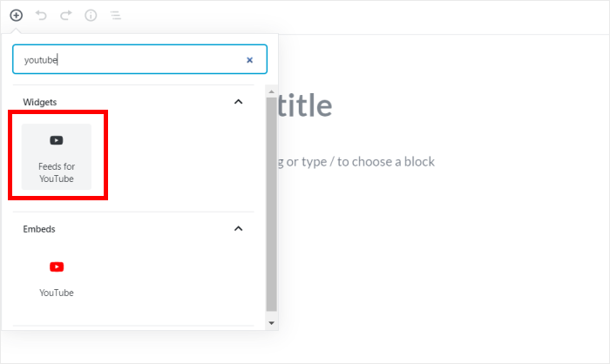Image resolution: width=610 pixels, height=364 pixels.
Task: Clear the youtube search with the X
Action: coord(250,60)
